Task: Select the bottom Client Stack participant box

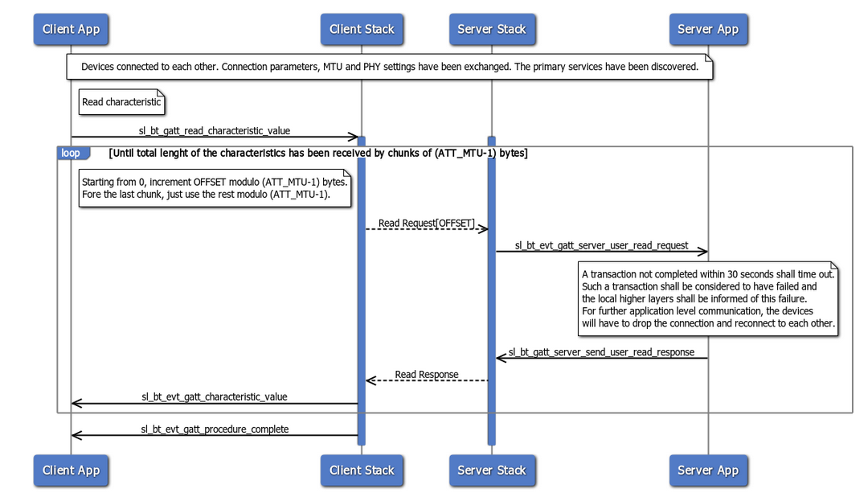Action: click(x=362, y=470)
